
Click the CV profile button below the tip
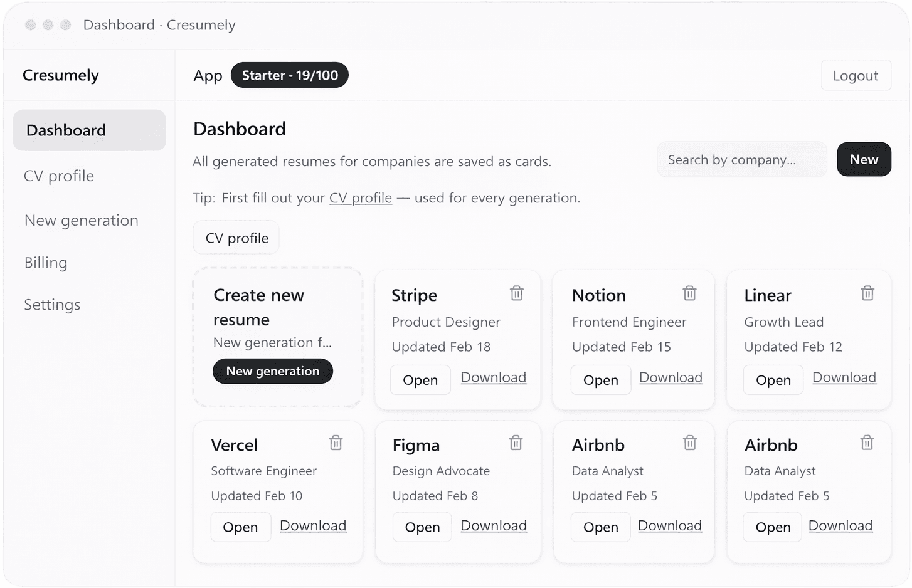pyautogui.click(x=236, y=238)
